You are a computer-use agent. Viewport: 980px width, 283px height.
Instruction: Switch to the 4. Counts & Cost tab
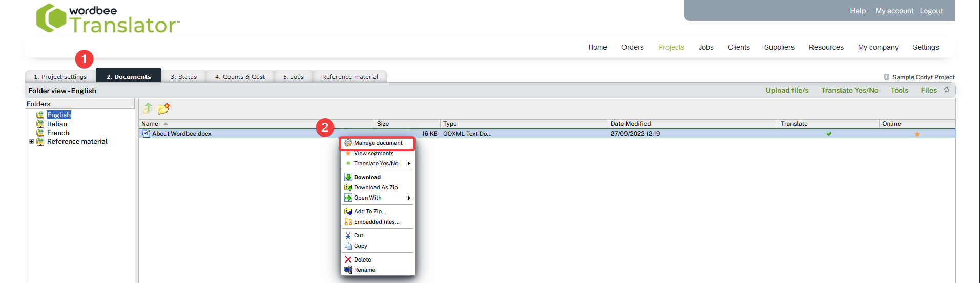240,77
